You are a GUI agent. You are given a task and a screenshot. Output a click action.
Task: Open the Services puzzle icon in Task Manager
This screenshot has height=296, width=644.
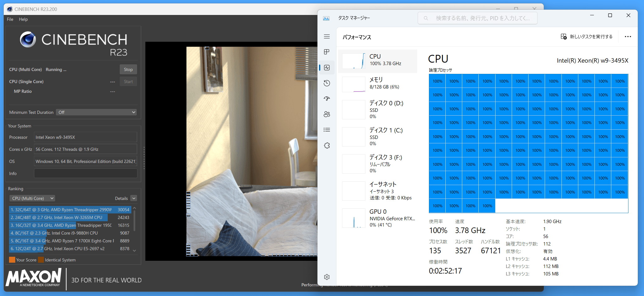(327, 146)
